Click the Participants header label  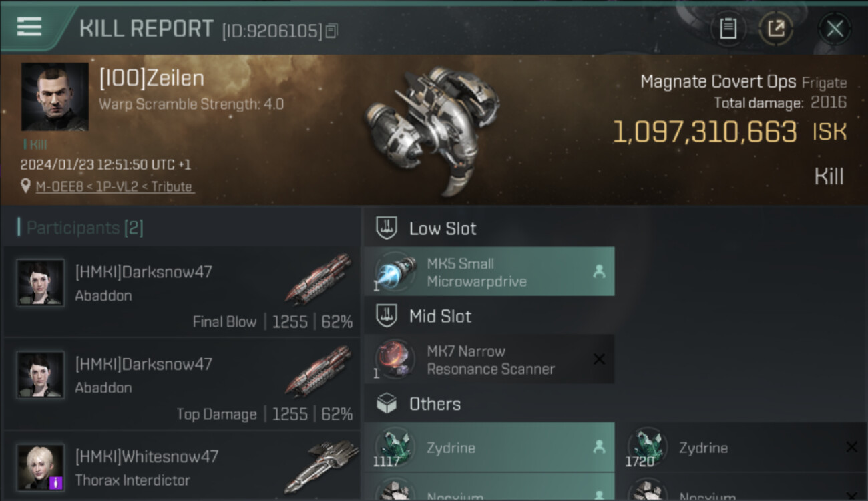click(x=80, y=228)
